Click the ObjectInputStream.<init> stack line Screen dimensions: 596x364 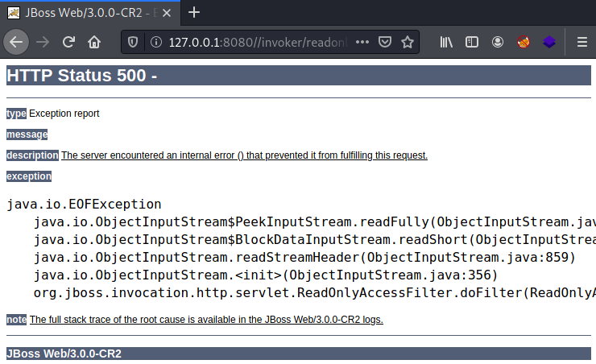[266, 275]
